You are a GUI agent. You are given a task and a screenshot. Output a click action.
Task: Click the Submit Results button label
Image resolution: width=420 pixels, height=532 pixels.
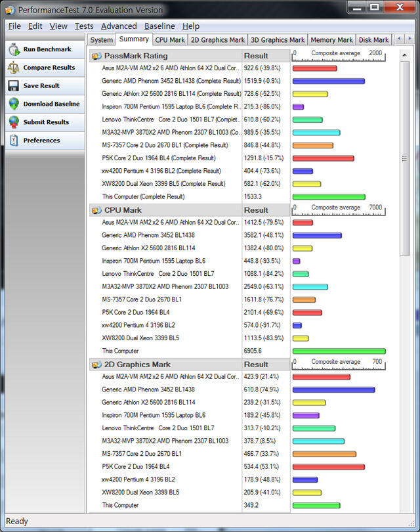pyautogui.click(x=46, y=122)
